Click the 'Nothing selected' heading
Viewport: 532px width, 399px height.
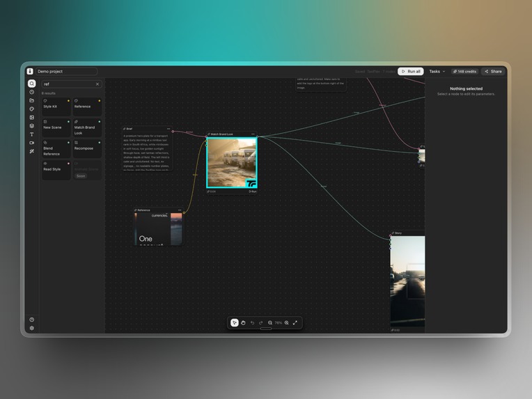[x=466, y=88]
